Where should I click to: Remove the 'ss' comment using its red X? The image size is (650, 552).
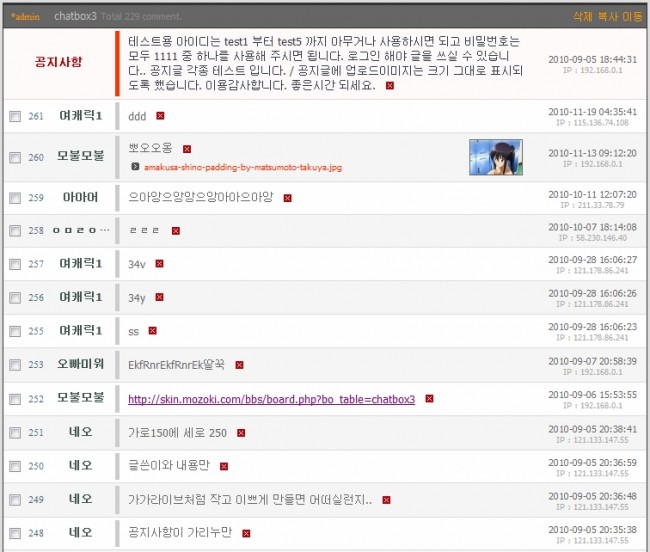coord(153,331)
